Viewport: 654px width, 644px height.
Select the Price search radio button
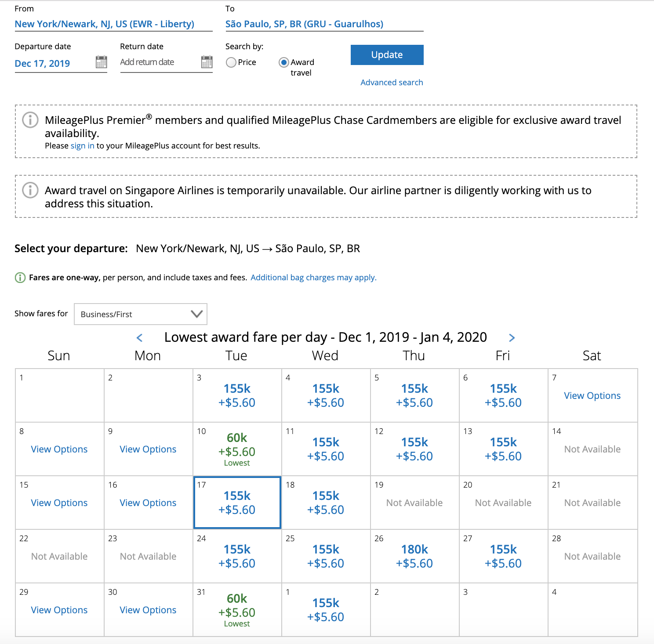(x=231, y=62)
